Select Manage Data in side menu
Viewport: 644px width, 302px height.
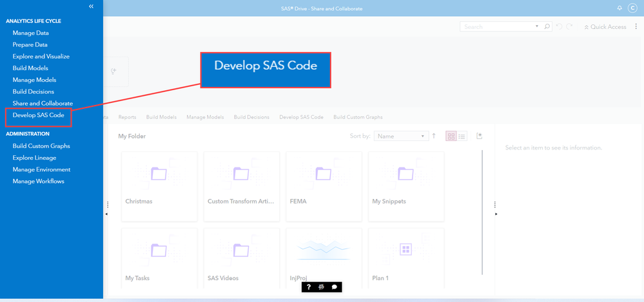coord(31,33)
